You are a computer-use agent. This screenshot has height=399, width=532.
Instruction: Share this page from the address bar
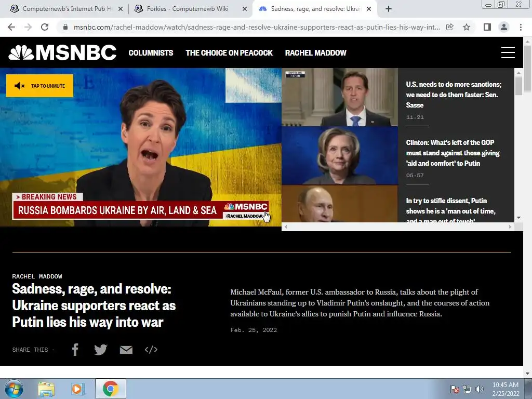pyautogui.click(x=450, y=27)
